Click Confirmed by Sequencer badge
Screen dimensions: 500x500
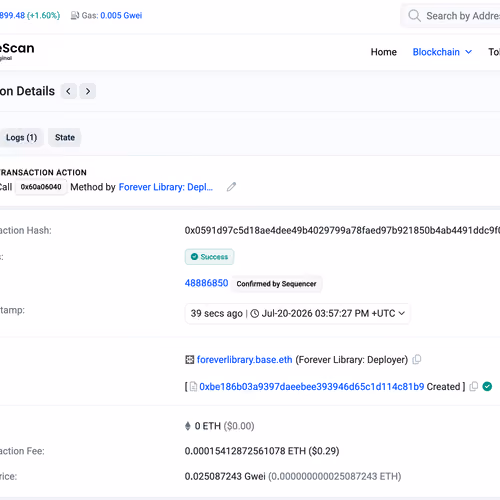[x=276, y=284]
